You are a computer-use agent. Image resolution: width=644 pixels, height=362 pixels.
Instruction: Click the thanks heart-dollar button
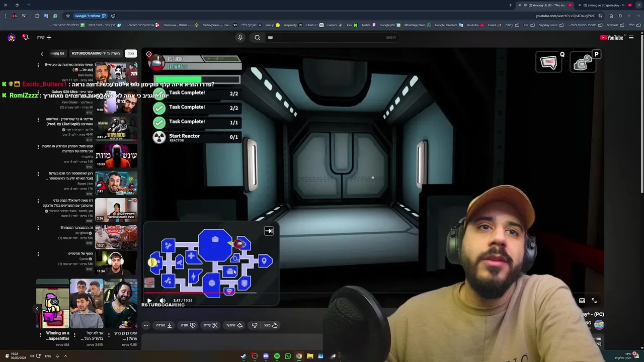click(188, 325)
